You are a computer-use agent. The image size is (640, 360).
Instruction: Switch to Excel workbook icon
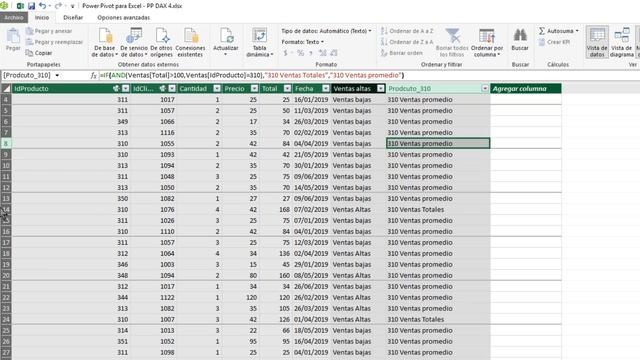pyautogui.click(x=20, y=6)
